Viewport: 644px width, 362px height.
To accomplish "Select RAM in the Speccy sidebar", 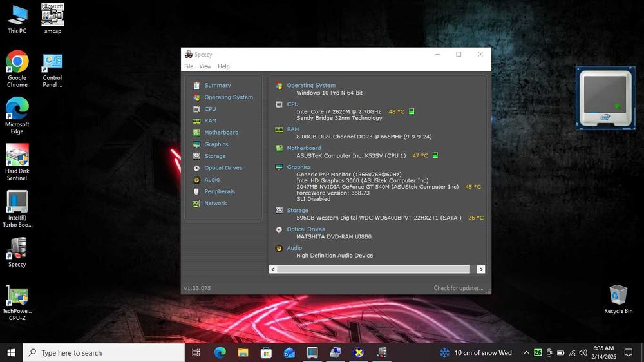I will pos(211,121).
